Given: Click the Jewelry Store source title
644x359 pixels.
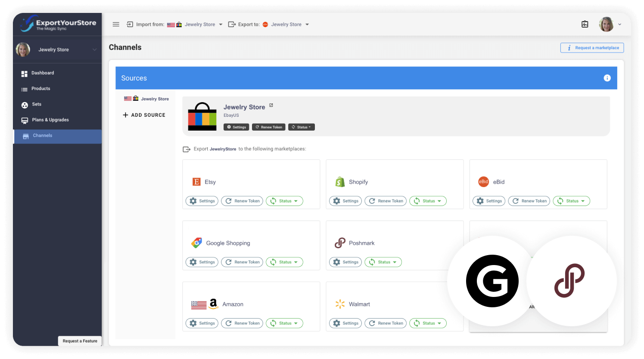Looking at the screenshot, I should click(244, 107).
